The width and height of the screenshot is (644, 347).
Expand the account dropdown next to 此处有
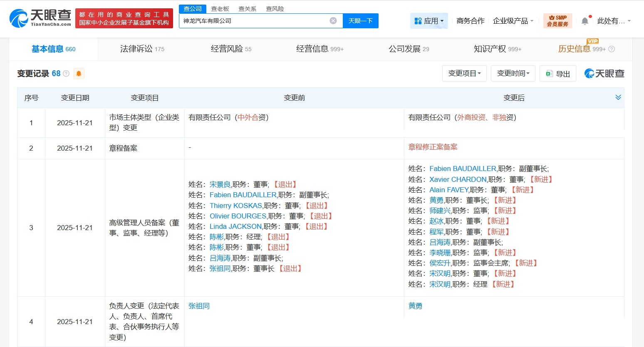tap(629, 21)
